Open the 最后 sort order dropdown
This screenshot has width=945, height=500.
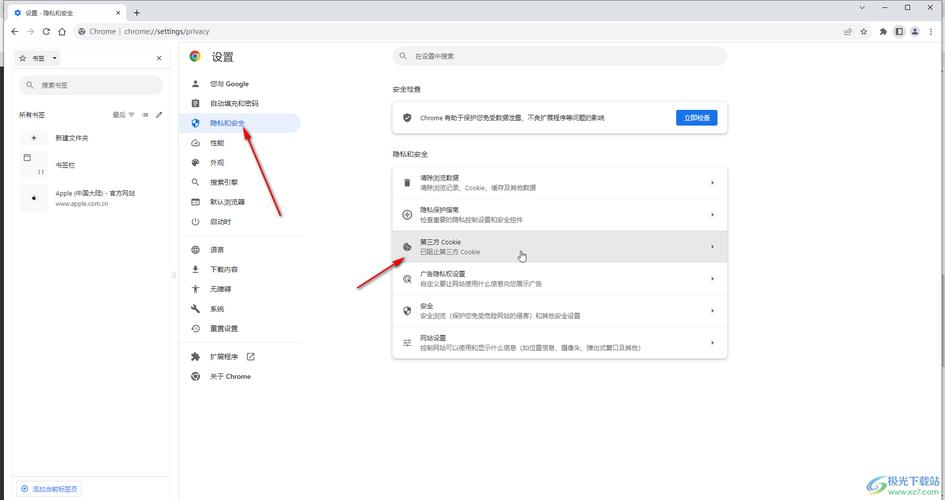[x=124, y=114]
